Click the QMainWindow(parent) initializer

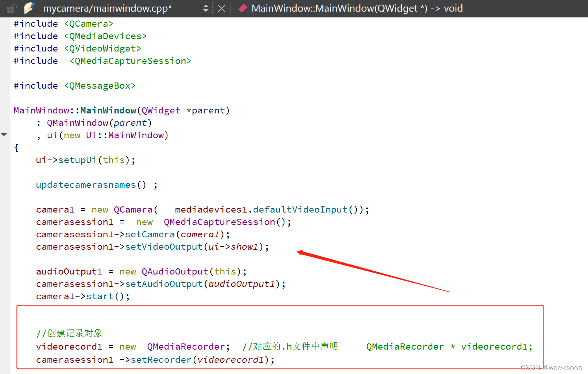(x=99, y=123)
